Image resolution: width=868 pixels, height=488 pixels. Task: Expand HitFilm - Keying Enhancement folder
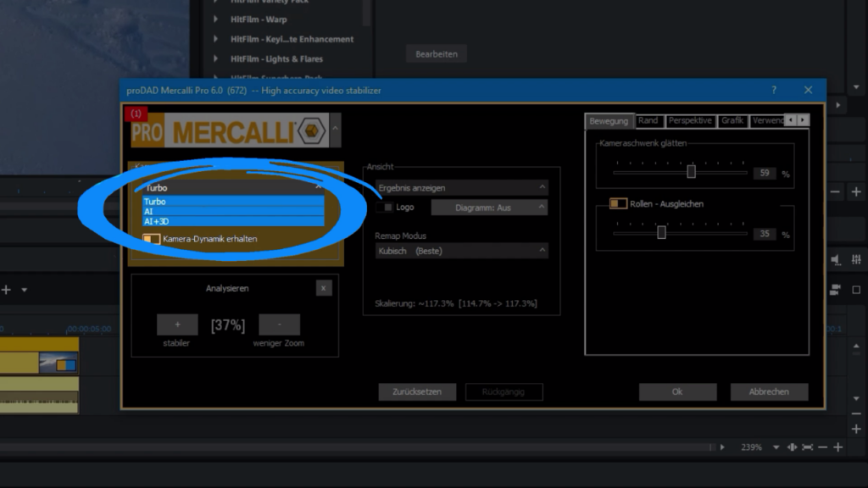[x=216, y=39]
